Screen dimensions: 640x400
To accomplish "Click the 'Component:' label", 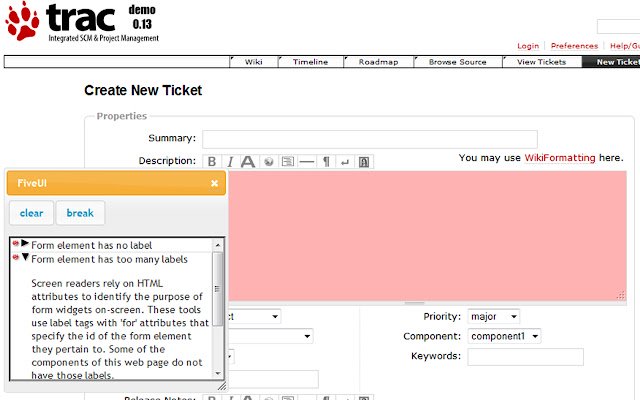I will tap(432, 336).
